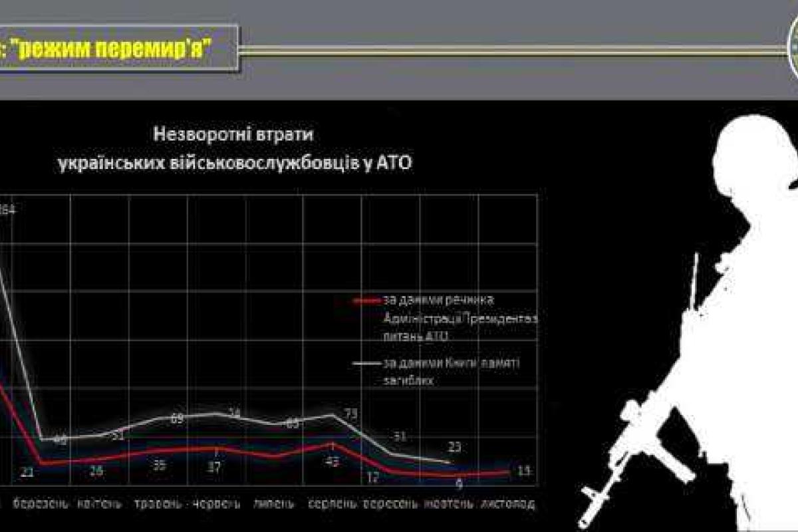Click the white line legend marker
The width and height of the screenshot is (798, 532).
point(367,364)
